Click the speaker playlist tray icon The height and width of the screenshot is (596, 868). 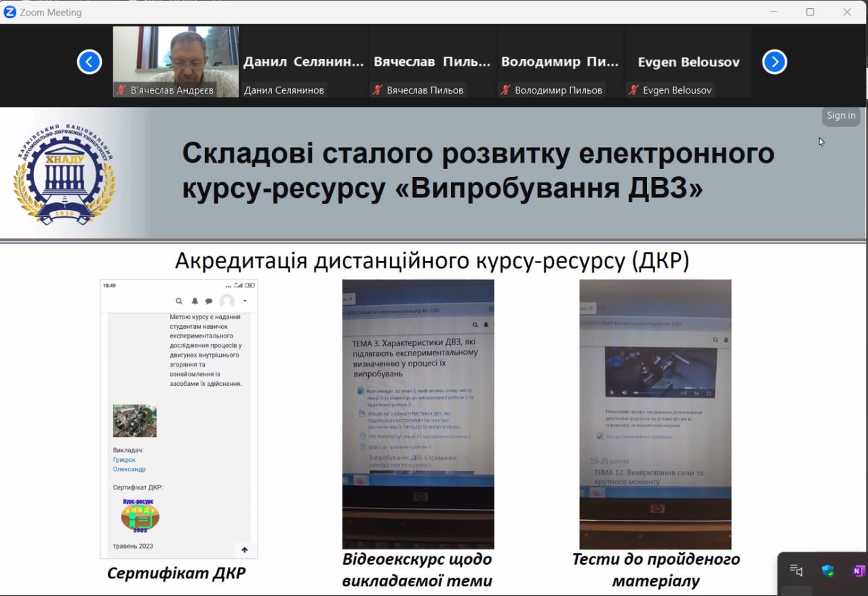pos(797,571)
